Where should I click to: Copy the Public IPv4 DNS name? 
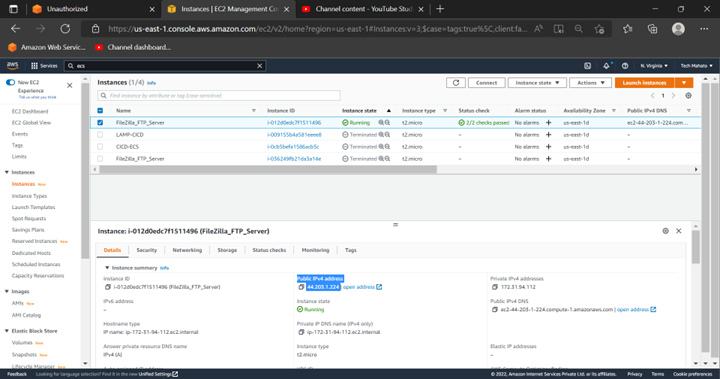click(x=495, y=310)
